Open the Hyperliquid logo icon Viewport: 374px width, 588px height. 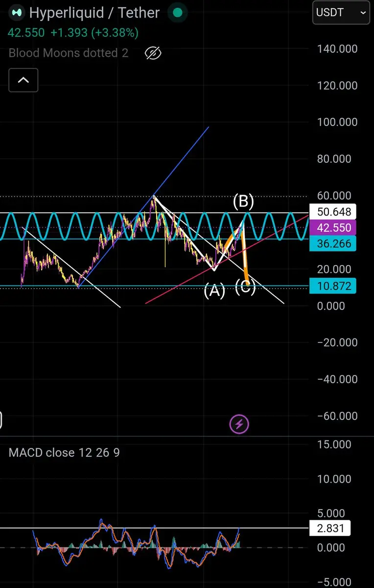pyautogui.click(x=17, y=13)
